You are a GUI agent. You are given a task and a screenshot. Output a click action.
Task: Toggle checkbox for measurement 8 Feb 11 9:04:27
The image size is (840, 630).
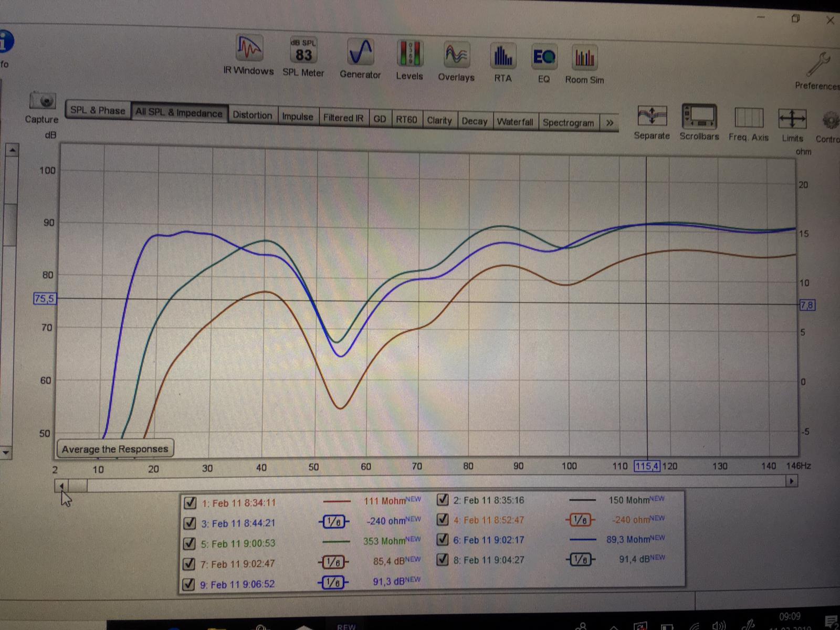tap(443, 560)
